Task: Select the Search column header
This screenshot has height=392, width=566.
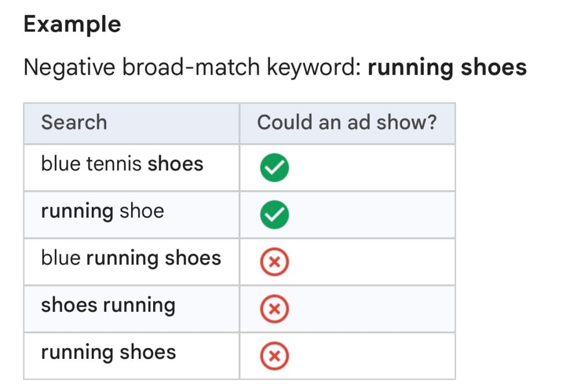Action: click(74, 122)
